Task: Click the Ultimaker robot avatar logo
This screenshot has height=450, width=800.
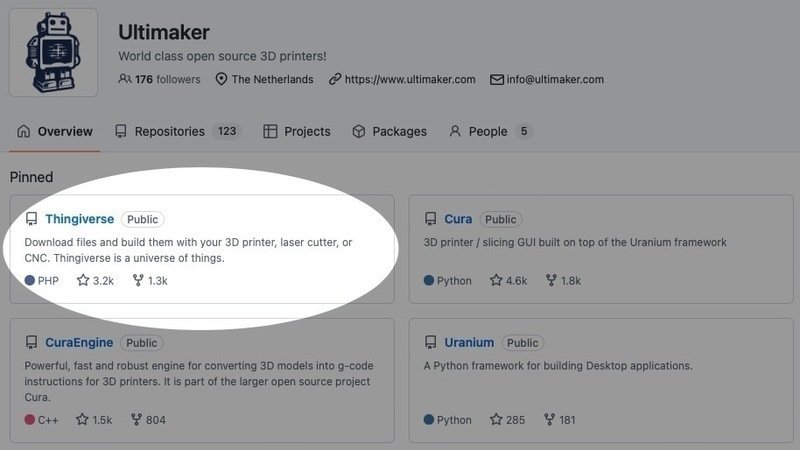Action: click(x=53, y=53)
